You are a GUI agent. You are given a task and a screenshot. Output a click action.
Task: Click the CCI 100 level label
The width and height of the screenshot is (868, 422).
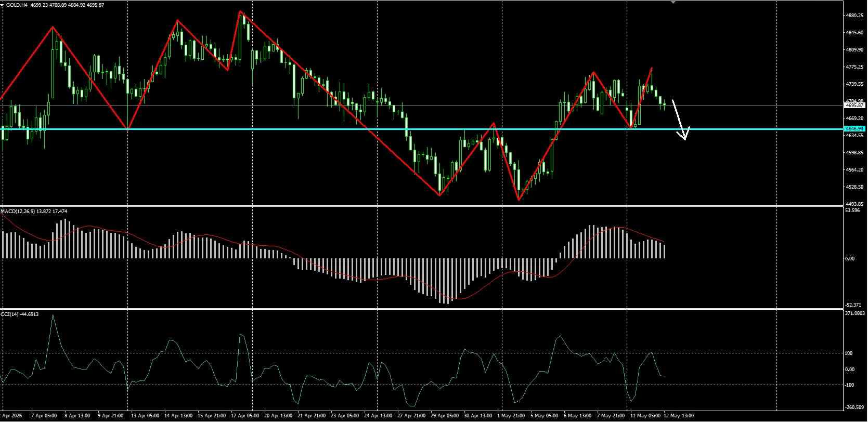[849, 353]
